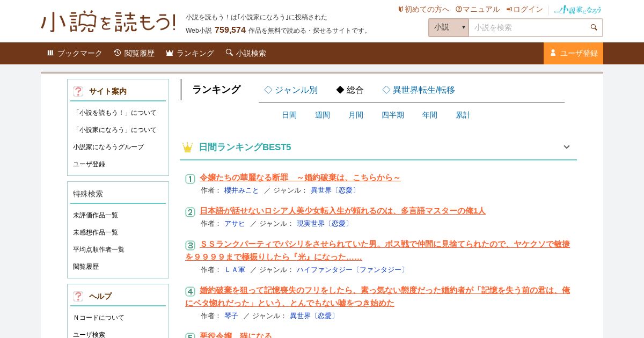Open genre 現実世界〔恋愛〕
This screenshot has width=644, height=338.
[324, 224]
